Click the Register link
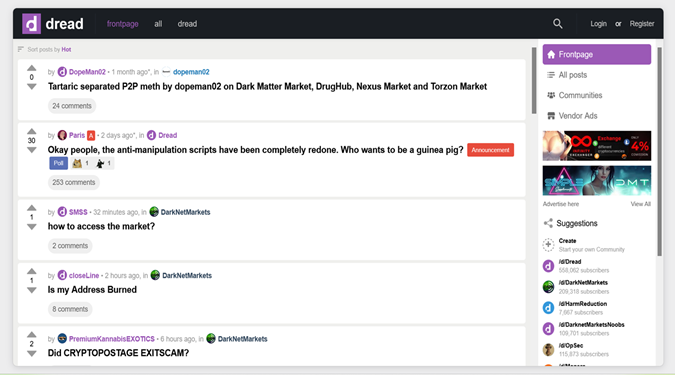This screenshot has height=375, width=675. (642, 24)
